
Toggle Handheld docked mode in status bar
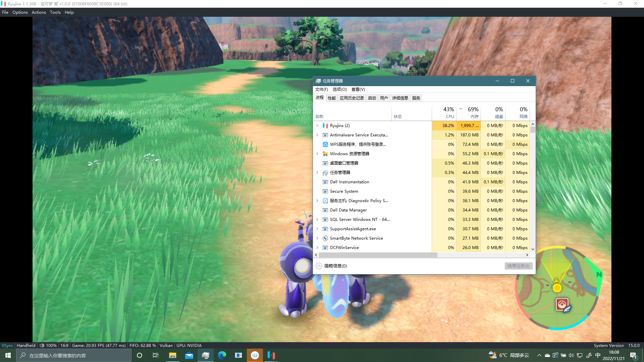click(26, 346)
